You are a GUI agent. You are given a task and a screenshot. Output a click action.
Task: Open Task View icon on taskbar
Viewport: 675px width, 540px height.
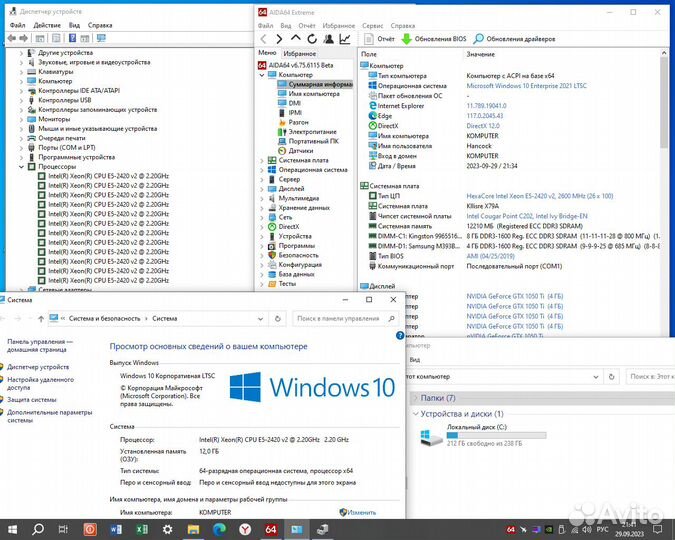pyautogui.click(x=63, y=529)
